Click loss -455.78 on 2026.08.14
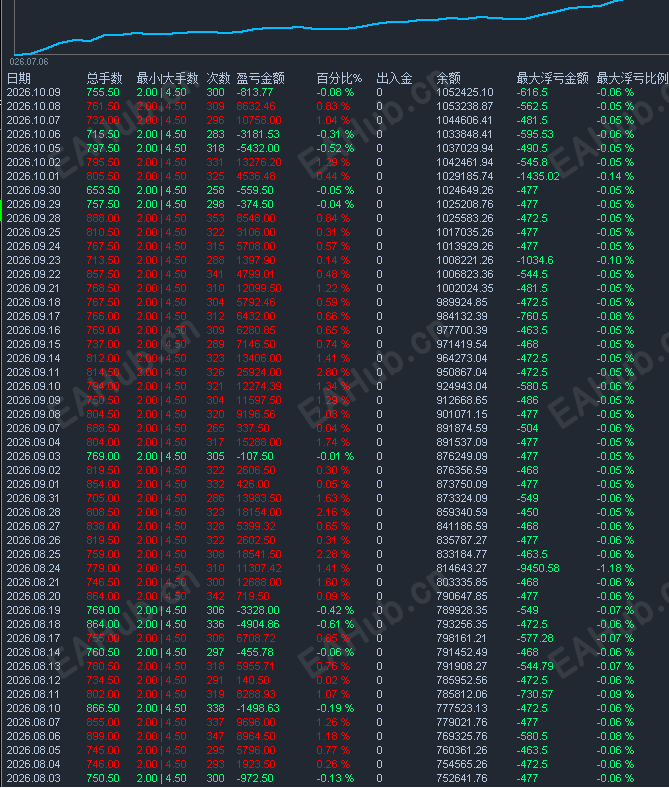The width and height of the screenshot is (669, 788). [x=255, y=652]
